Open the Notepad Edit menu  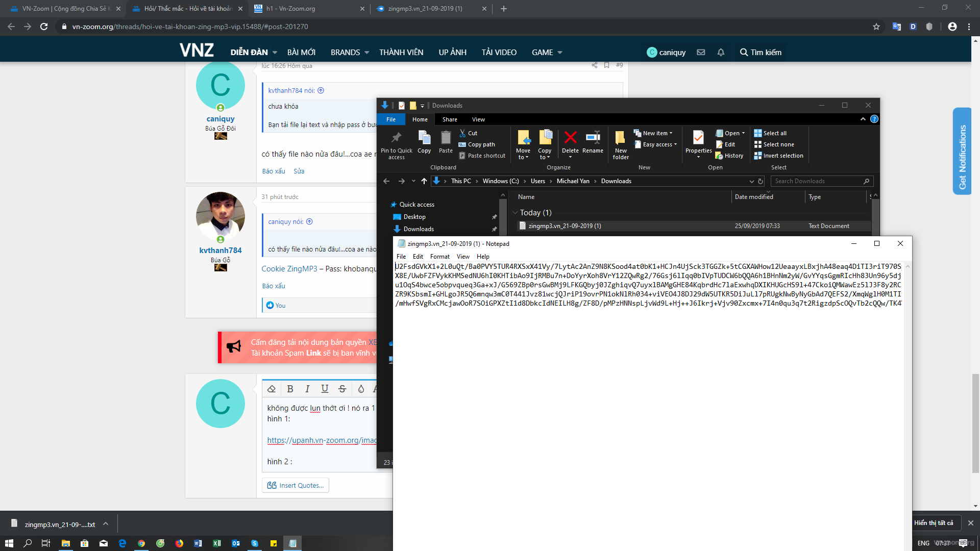click(418, 257)
